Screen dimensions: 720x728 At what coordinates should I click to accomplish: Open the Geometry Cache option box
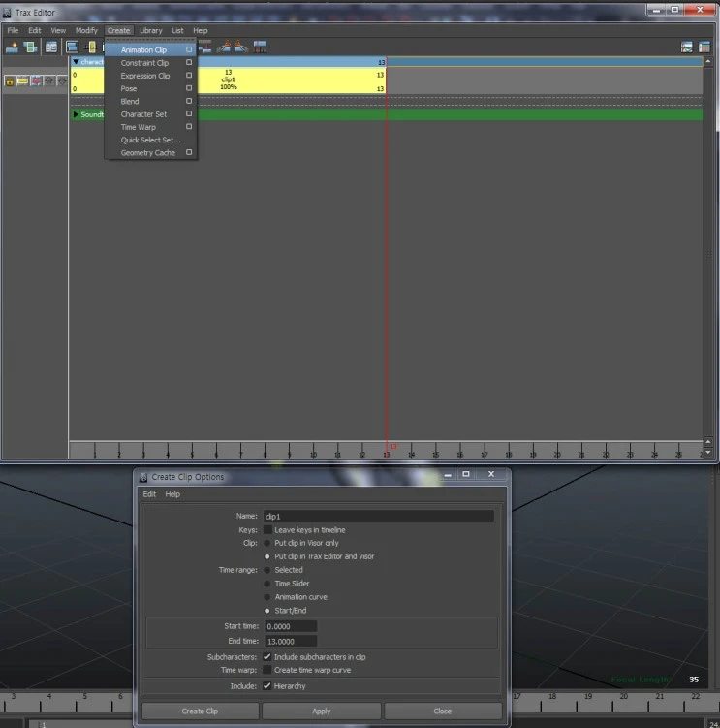(x=189, y=152)
